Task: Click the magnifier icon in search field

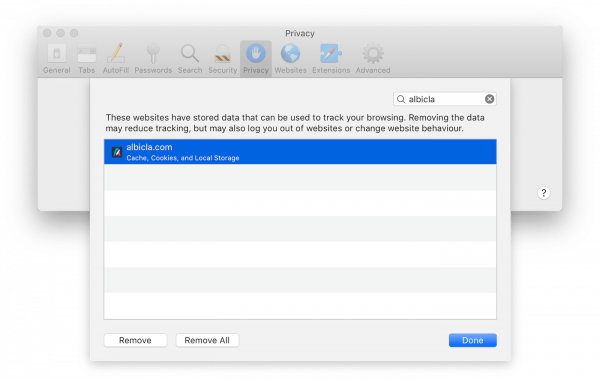Action: [401, 100]
